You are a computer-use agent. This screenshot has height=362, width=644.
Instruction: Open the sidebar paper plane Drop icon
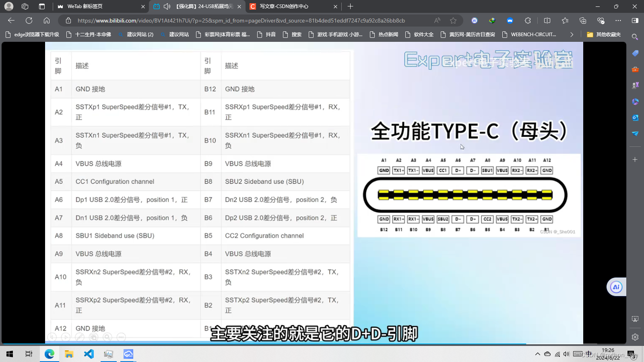635,134
